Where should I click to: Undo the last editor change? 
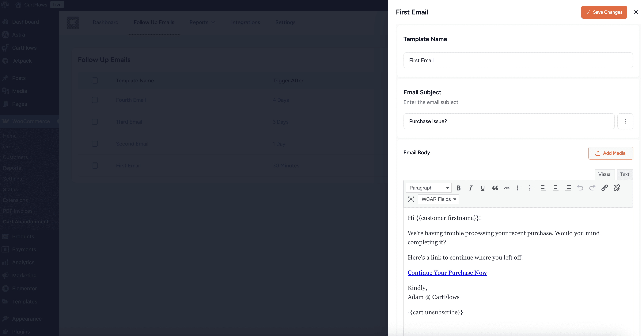580,188
